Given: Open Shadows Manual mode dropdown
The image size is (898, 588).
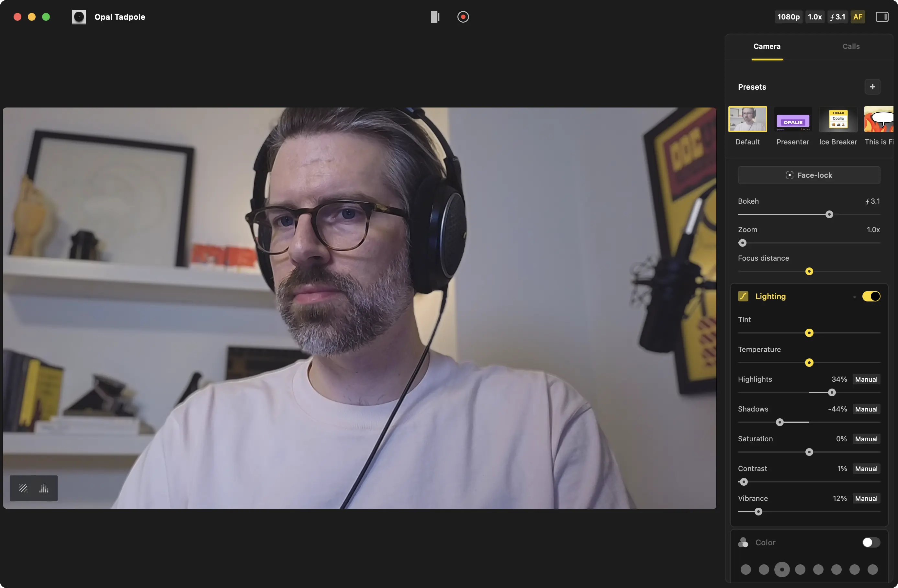Looking at the screenshot, I should point(866,409).
